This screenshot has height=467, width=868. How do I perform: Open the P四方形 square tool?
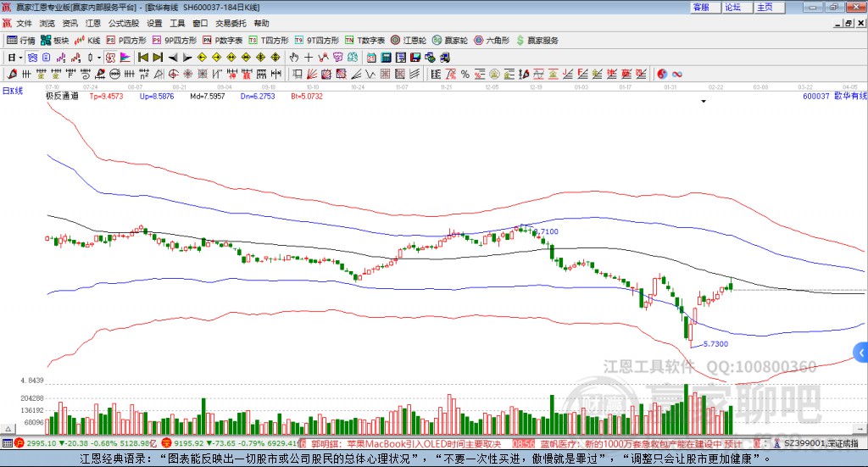126,41
